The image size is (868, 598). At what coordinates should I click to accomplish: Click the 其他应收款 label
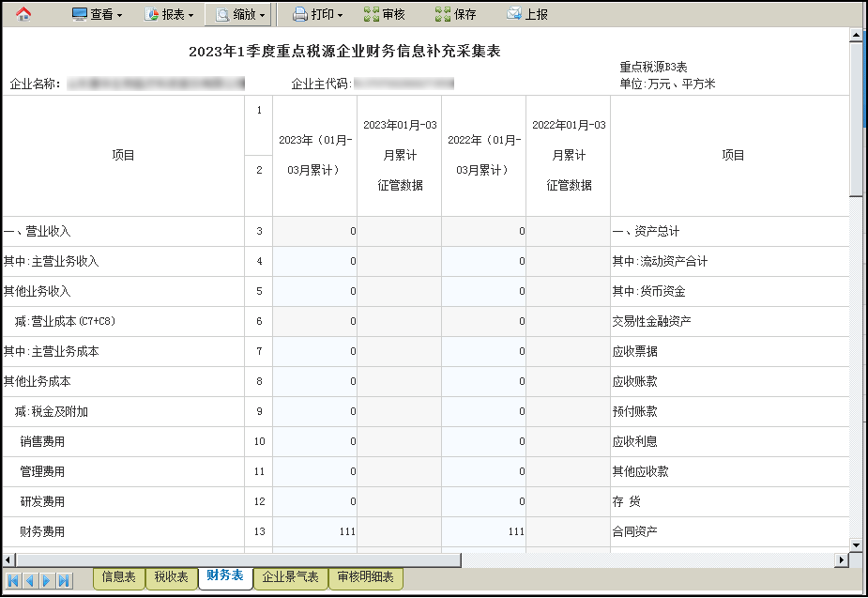[x=641, y=472]
